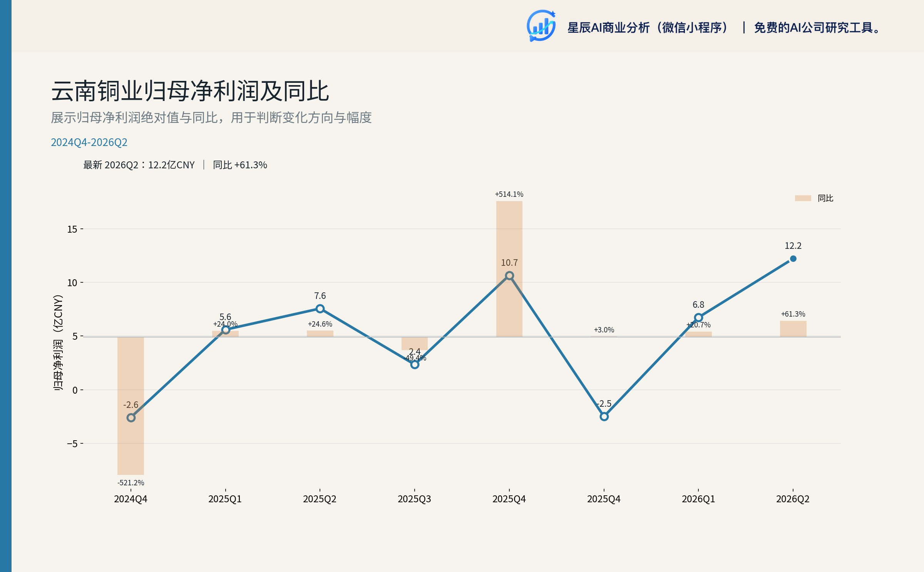Image resolution: width=924 pixels, height=572 pixels.
Task: Click the 2025Q2 x-axis label
Action: point(320,499)
